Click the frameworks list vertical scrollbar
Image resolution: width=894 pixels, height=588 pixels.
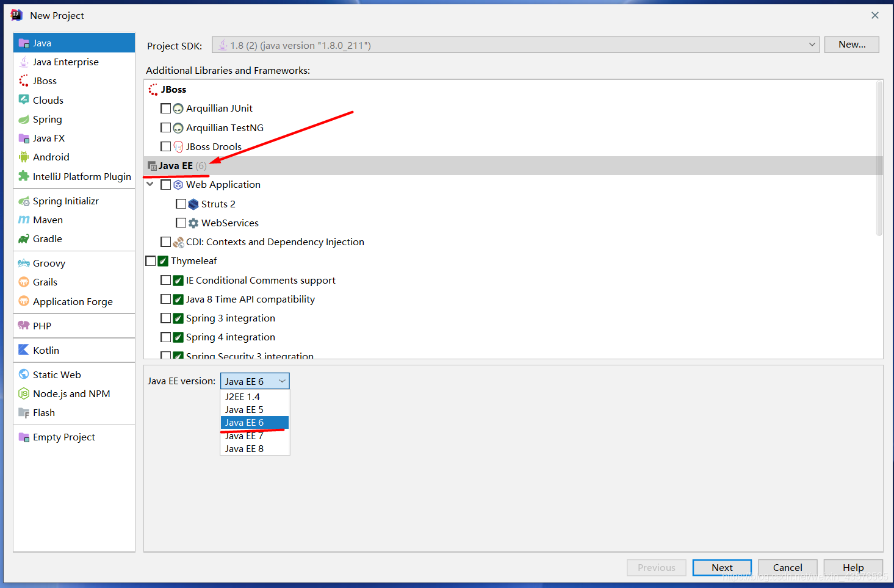tap(879, 159)
